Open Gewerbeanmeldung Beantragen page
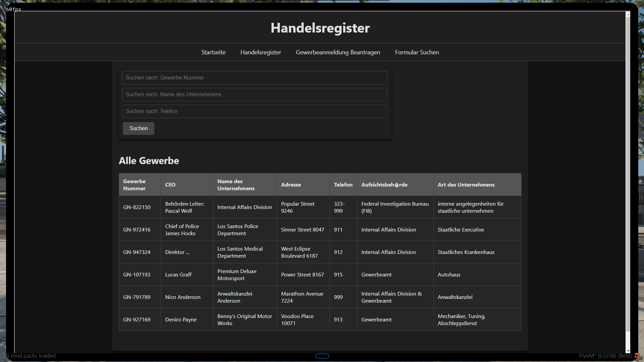Image resolution: width=644 pixels, height=362 pixels. (x=338, y=52)
